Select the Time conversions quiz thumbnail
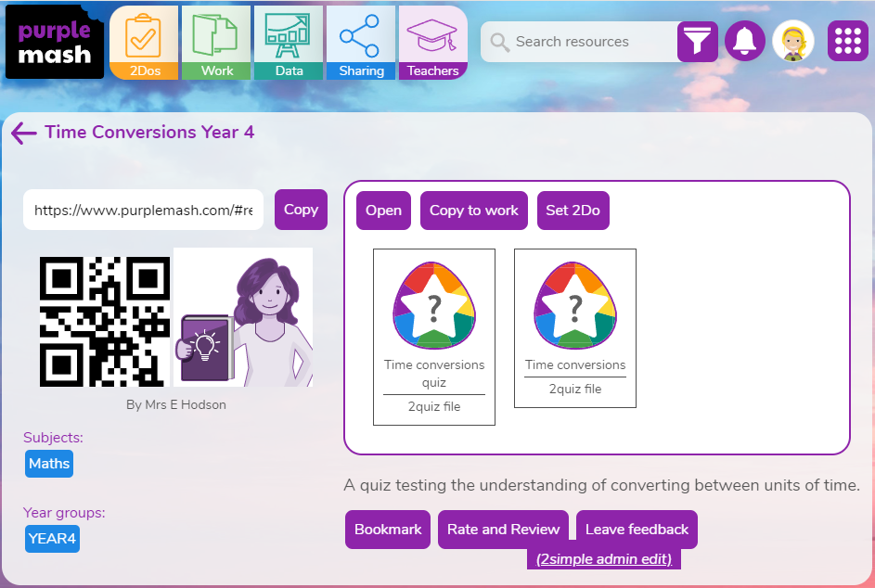The height and width of the screenshot is (588, 875). coord(433,306)
